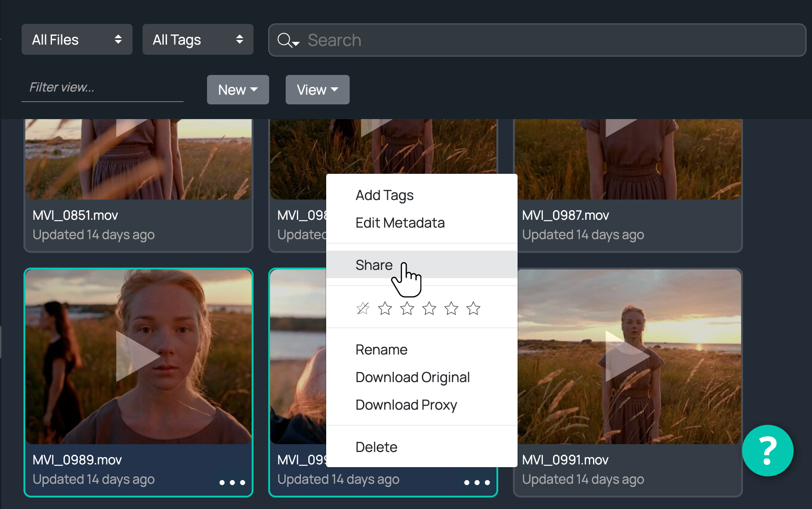Click Download Original in the menu
The image size is (812, 509).
(412, 377)
